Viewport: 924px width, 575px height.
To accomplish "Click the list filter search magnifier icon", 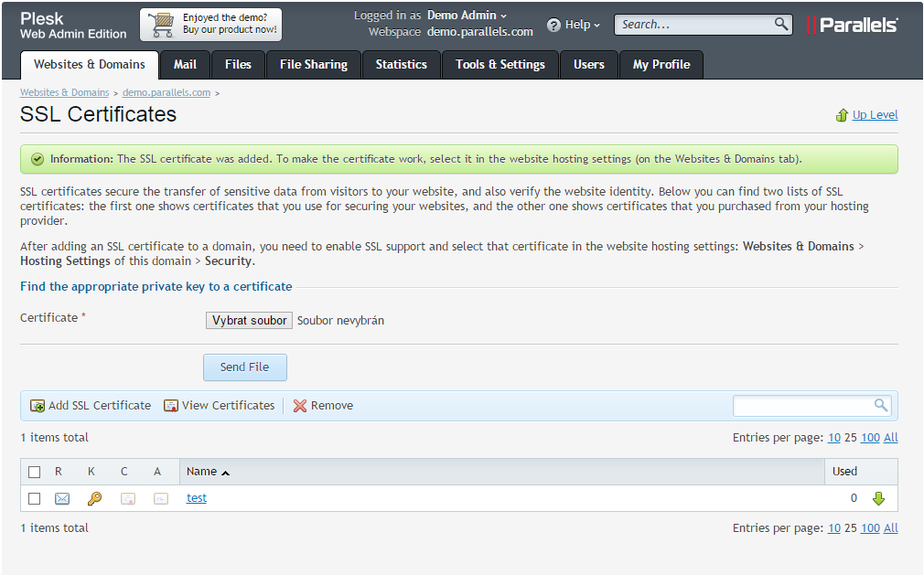I will pyautogui.click(x=881, y=405).
